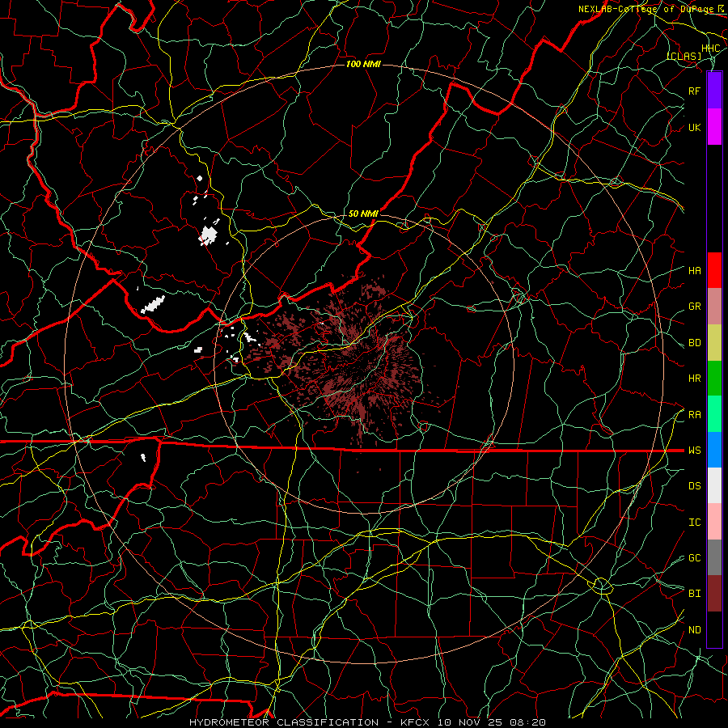Click the HR legend label
Screen dimensions: 728x728
point(695,379)
